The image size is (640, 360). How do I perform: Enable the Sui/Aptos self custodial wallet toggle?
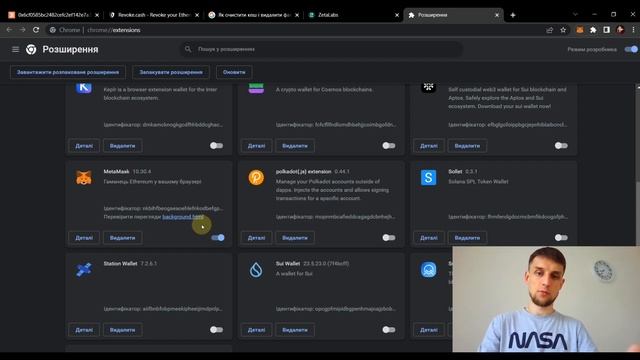point(561,146)
